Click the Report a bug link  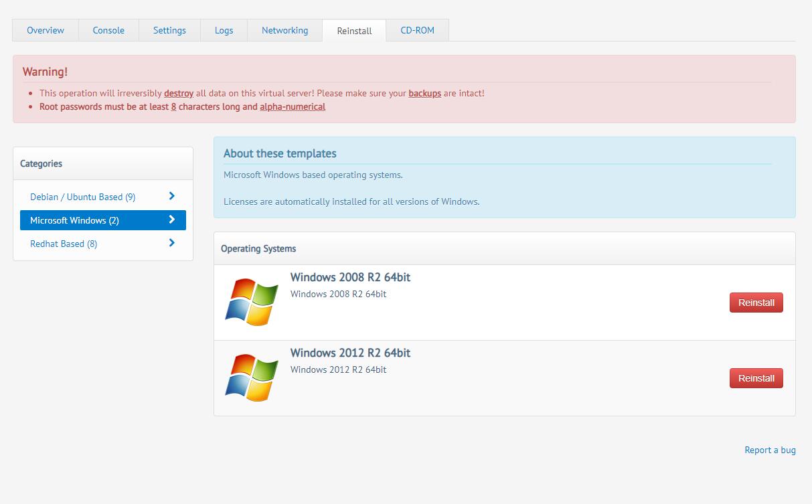(x=770, y=450)
